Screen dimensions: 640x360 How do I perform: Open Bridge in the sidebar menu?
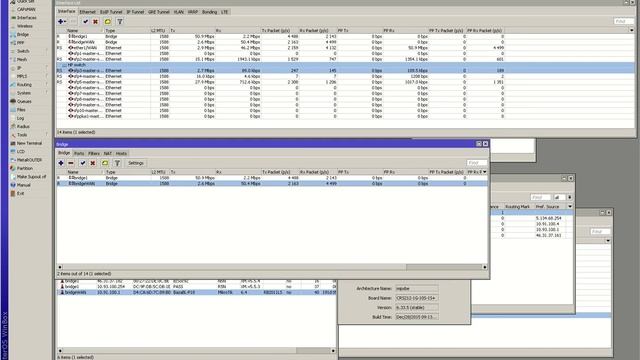(x=22, y=35)
